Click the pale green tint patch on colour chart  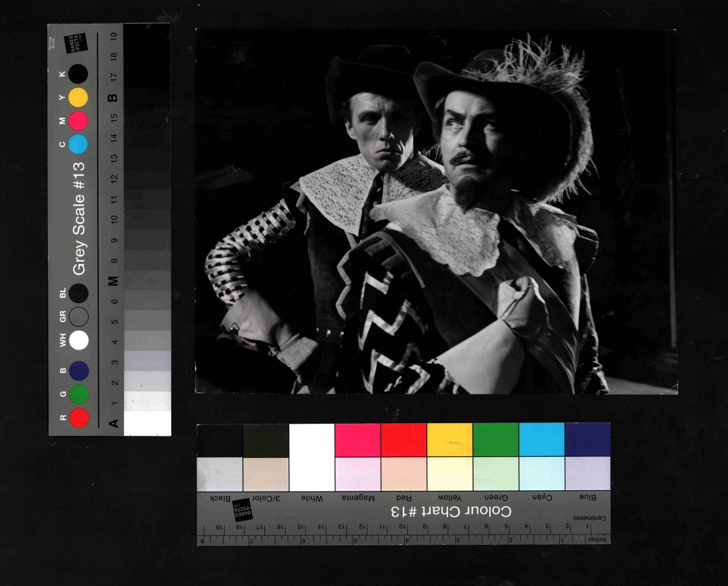496,474
